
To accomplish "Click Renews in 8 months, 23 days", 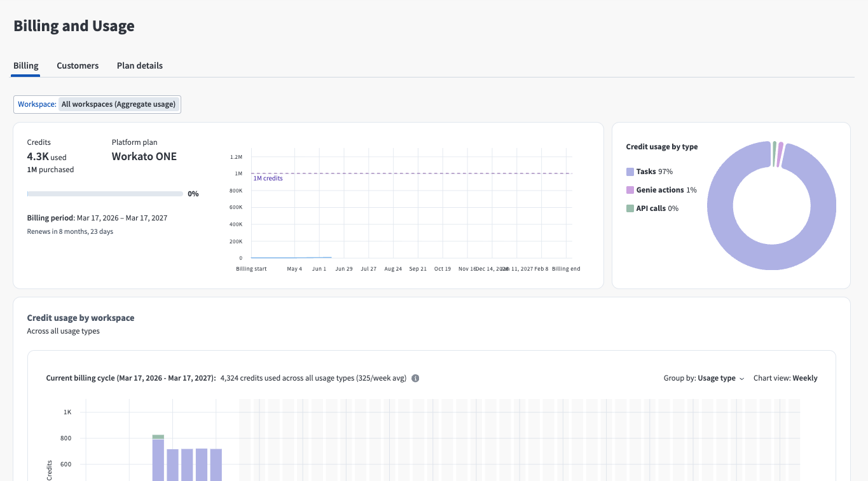I will 70,231.
